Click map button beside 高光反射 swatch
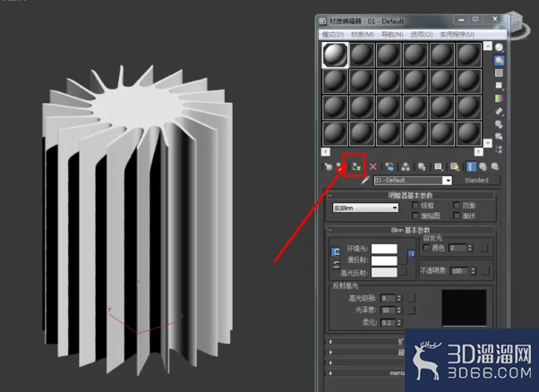 pos(403,272)
